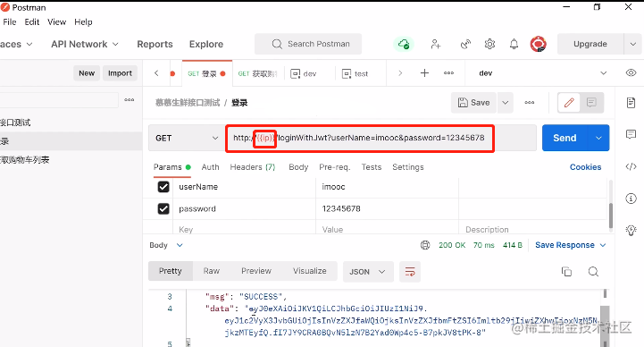Switch to the Auth tab
Screen dimensions: 644x347
tap(210, 167)
